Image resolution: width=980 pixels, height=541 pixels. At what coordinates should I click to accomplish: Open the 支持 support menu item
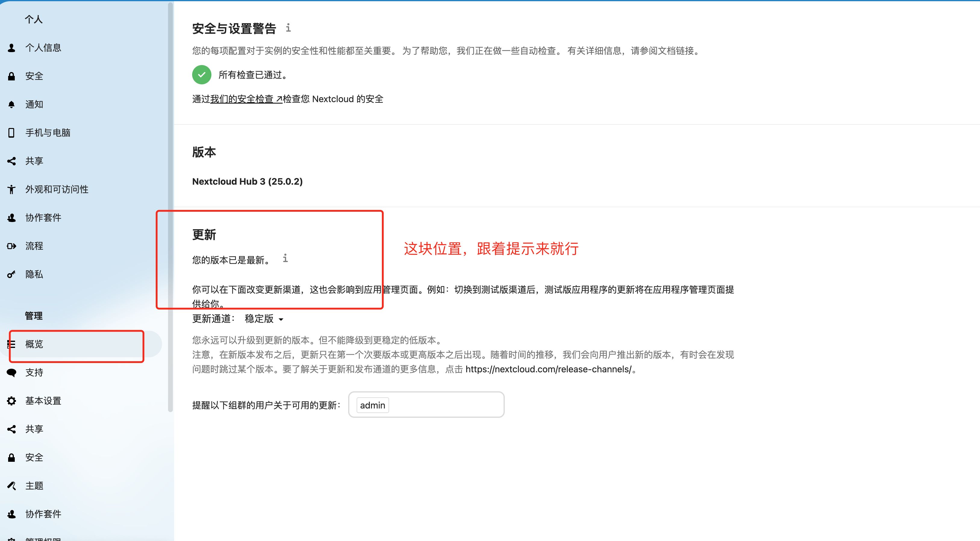tap(34, 372)
